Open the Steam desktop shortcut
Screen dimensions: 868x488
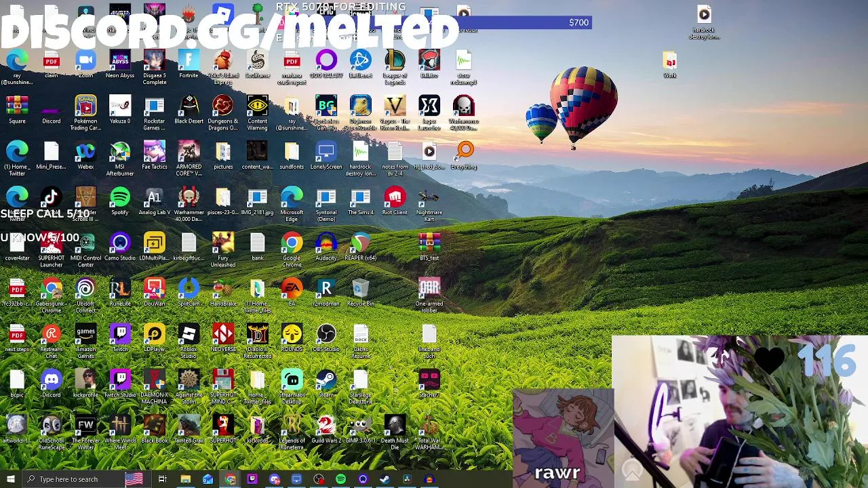tap(326, 382)
